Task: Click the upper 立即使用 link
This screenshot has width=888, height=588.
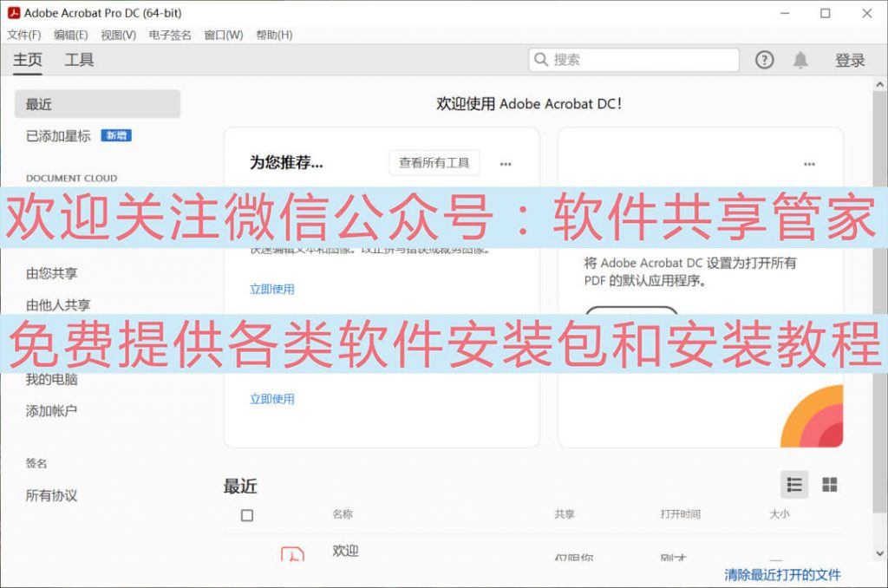Action: 272,289
